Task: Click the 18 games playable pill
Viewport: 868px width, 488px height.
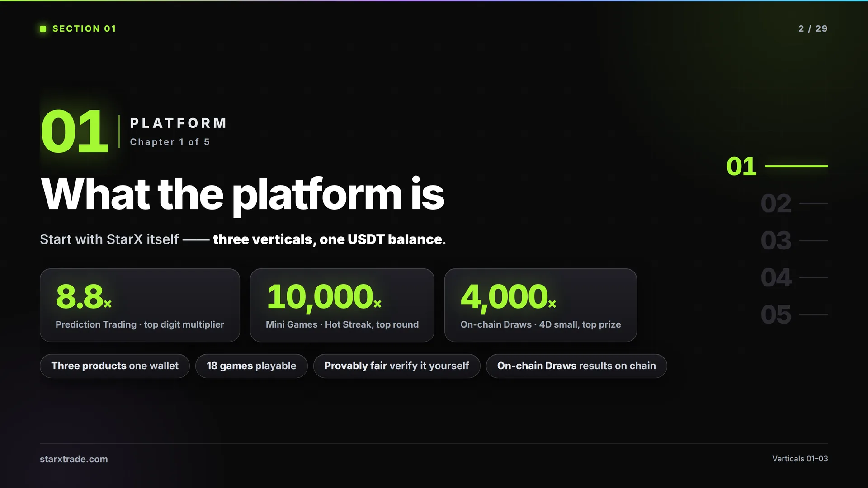Action: pyautogui.click(x=251, y=366)
